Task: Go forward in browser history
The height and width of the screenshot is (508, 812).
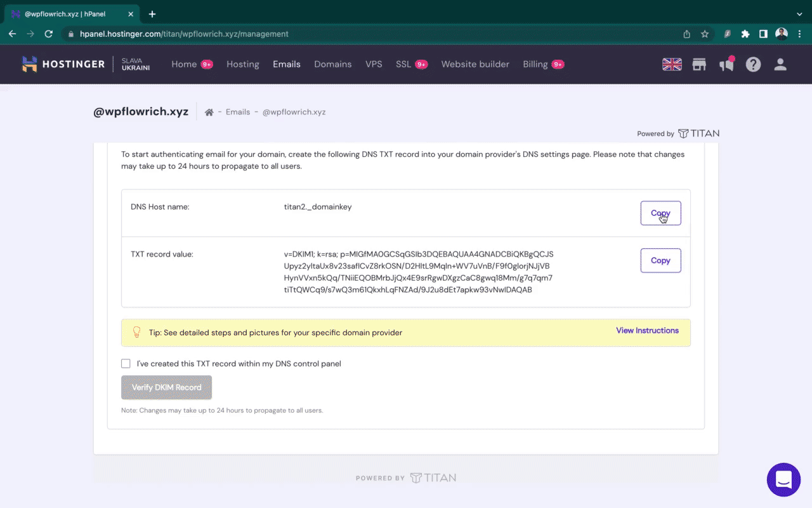Action: (x=30, y=34)
